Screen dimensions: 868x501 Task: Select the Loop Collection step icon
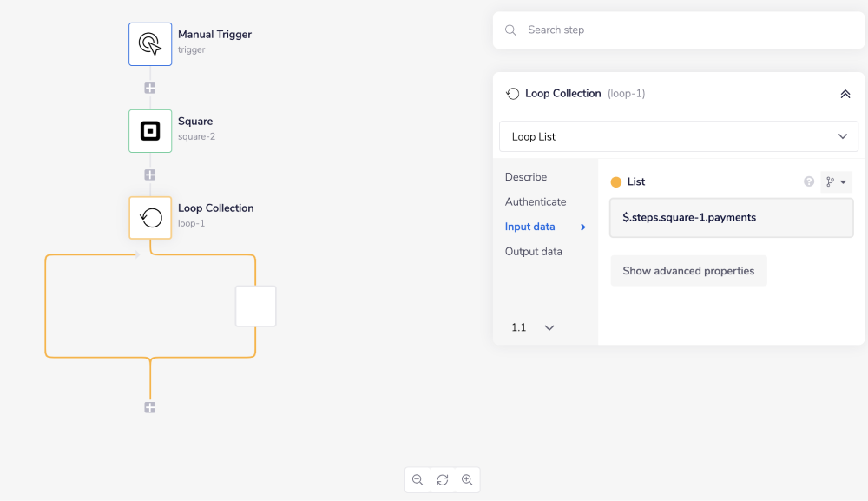click(x=150, y=218)
